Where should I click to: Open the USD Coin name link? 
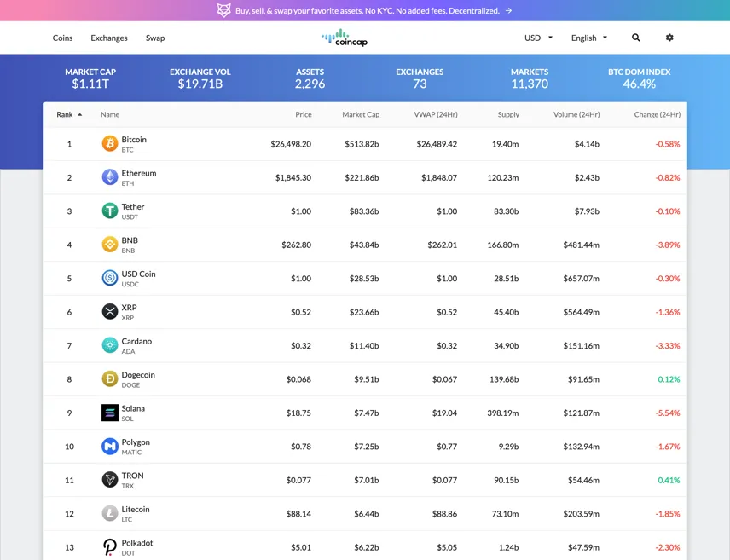(138, 274)
